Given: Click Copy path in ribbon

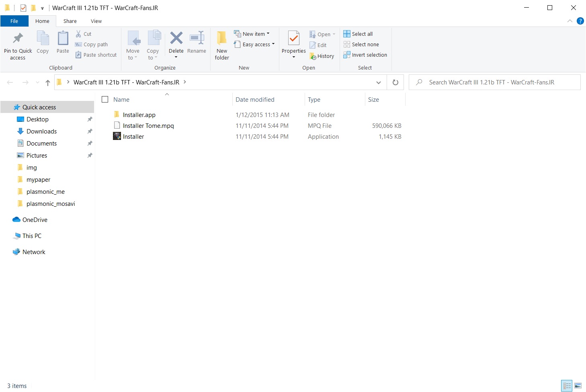Looking at the screenshot, I should [x=92, y=45].
